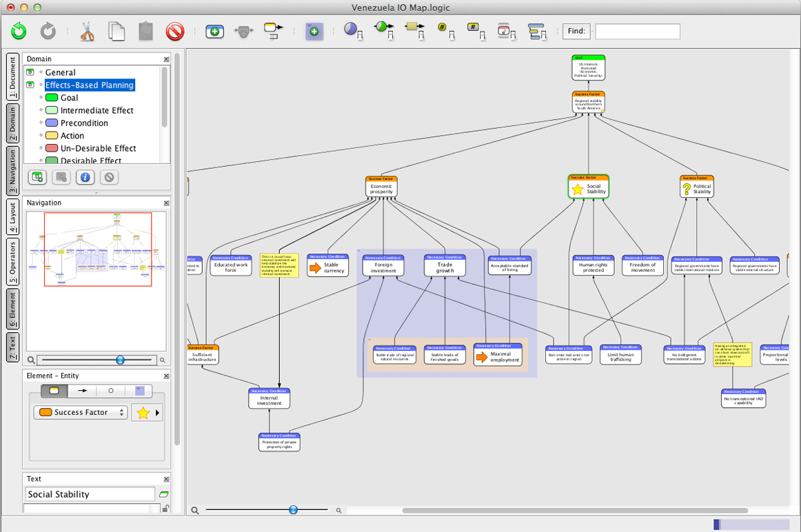Click the Add Domain icon in the Domain panel

[36, 177]
